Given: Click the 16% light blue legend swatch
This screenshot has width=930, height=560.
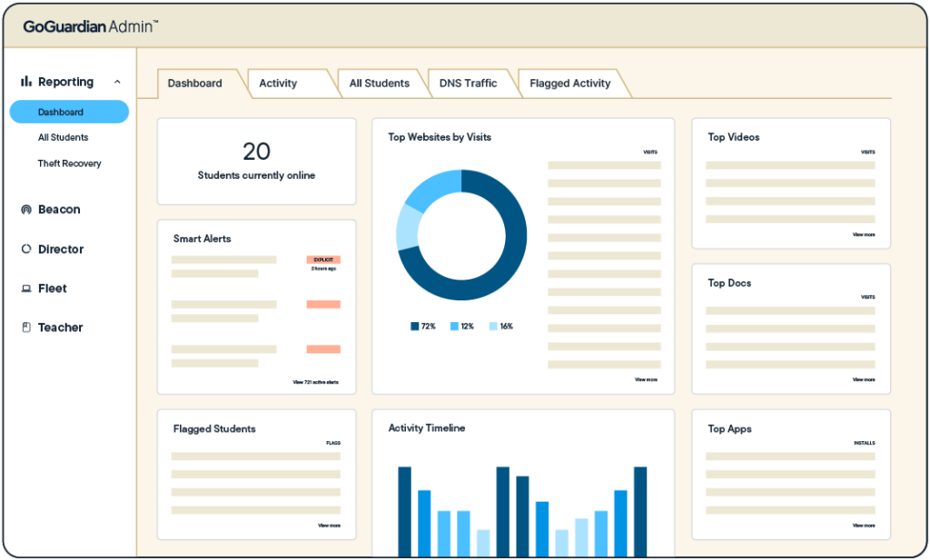Looking at the screenshot, I should 493,327.
